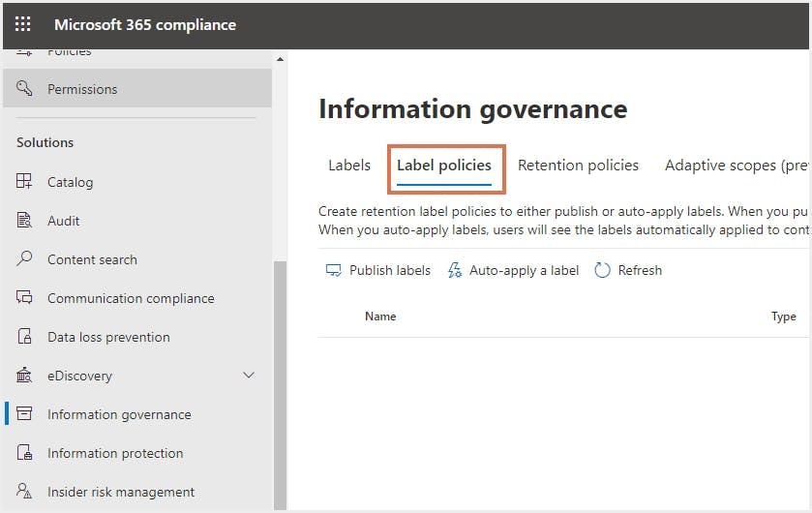Click the Communication compliance chat icon
Screen dimensions: 812x513
point(25,298)
